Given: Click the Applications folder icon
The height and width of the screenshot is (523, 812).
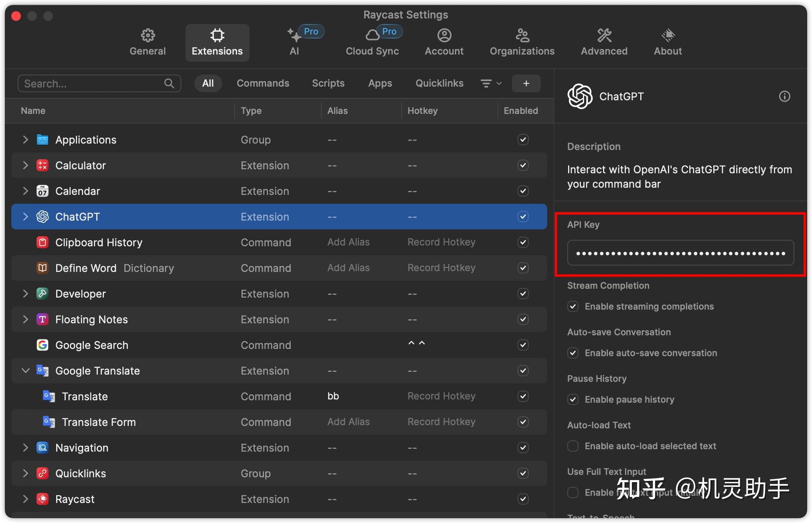Looking at the screenshot, I should (x=43, y=140).
